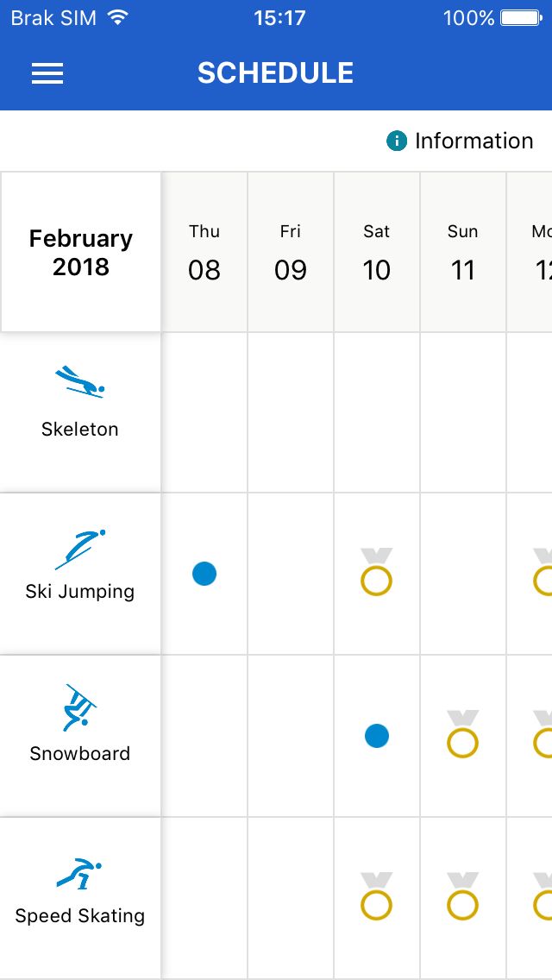Screen dimensions: 552x980
Task: Tap the empty Skeleton cell on Fri 09
Action: (x=291, y=412)
